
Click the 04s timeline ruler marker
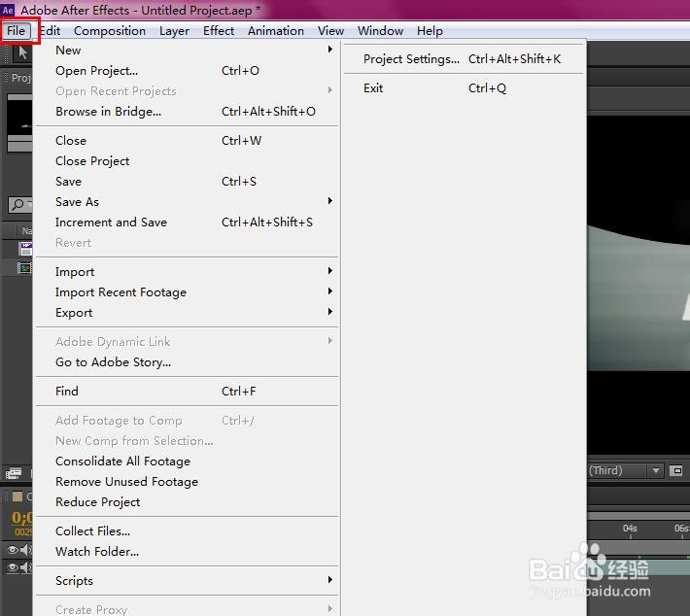(x=630, y=529)
